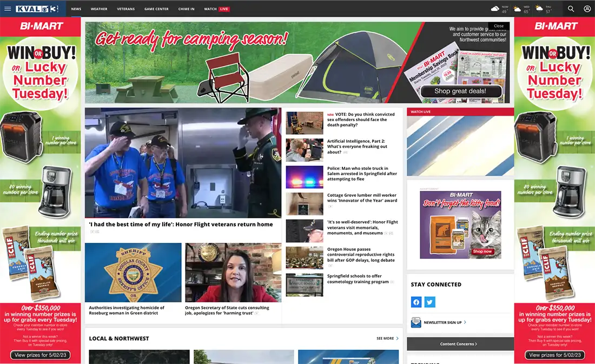595x364 pixels.
Task: Close the camping season banner ad
Action: (499, 26)
